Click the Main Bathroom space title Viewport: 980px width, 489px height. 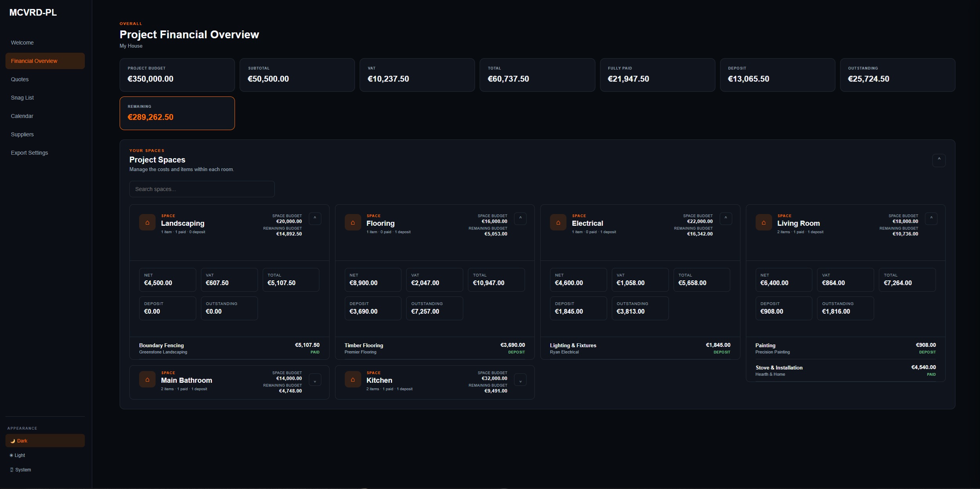[x=186, y=380]
